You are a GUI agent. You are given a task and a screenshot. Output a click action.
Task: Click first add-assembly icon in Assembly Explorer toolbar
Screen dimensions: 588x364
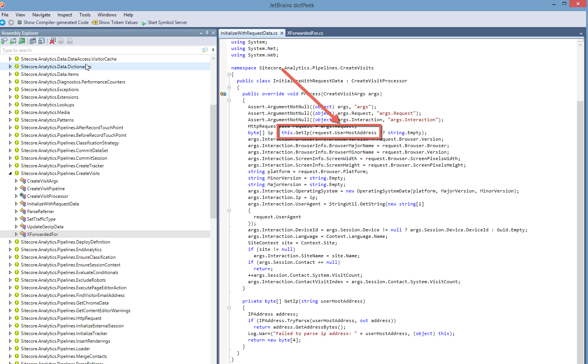[x=4, y=41]
